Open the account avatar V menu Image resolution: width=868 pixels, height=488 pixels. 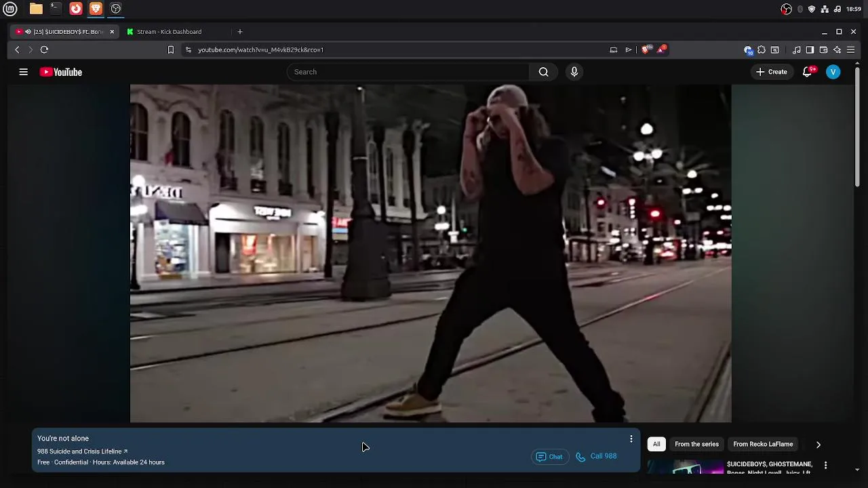point(833,72)
